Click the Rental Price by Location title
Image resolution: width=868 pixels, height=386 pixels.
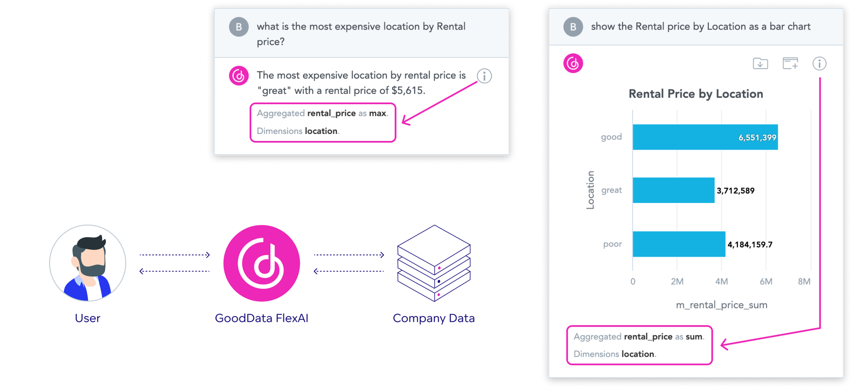pyautogui.click(x=695, y=94)
